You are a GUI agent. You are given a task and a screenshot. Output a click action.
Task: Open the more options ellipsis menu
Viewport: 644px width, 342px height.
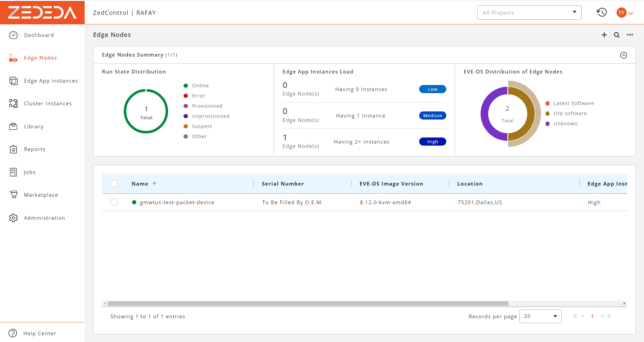[x=630, y=35]
